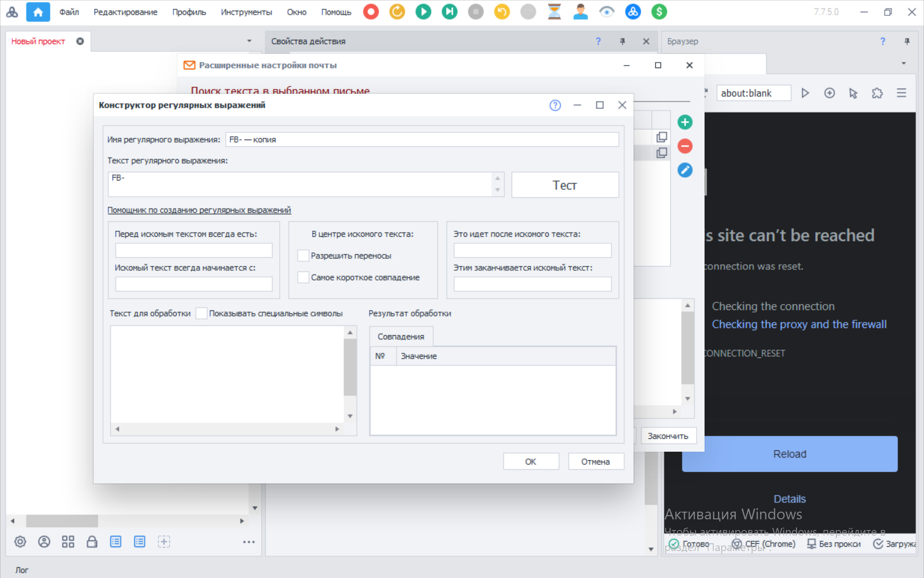Screen dimensions: 924x578
Task: Click the hourglass timer icon
Action: (x=554, y=12)
